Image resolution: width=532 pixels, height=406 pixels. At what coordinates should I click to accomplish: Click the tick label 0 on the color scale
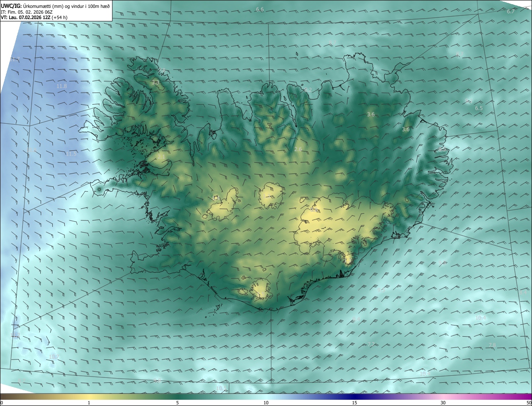tap(2, 403)
